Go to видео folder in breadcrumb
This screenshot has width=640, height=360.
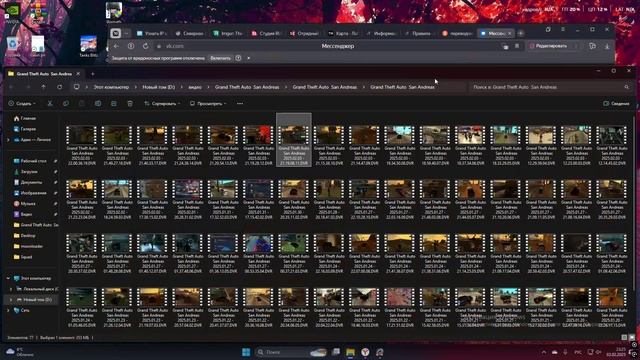coord(195,87)
